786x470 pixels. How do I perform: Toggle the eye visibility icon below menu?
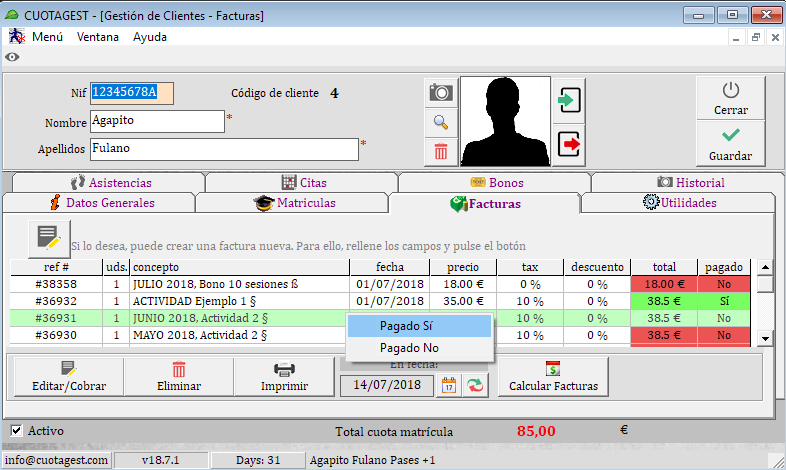click(x=12, y=57)
